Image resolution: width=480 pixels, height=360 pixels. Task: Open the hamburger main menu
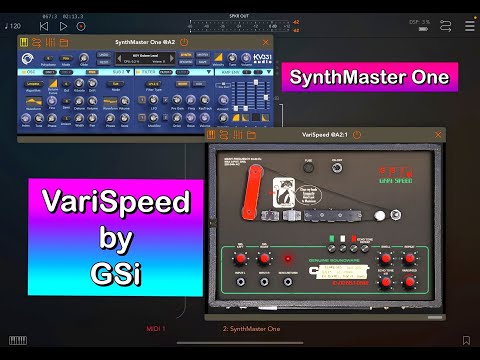point(470,26)
